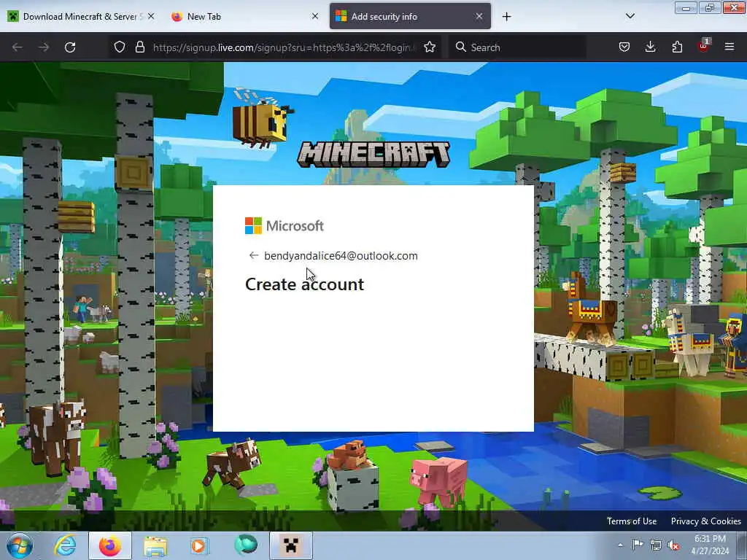The width and height of the screenshot is (747, 560).
Task: Open the tracking protection shield icon
Action: [120, 47]
